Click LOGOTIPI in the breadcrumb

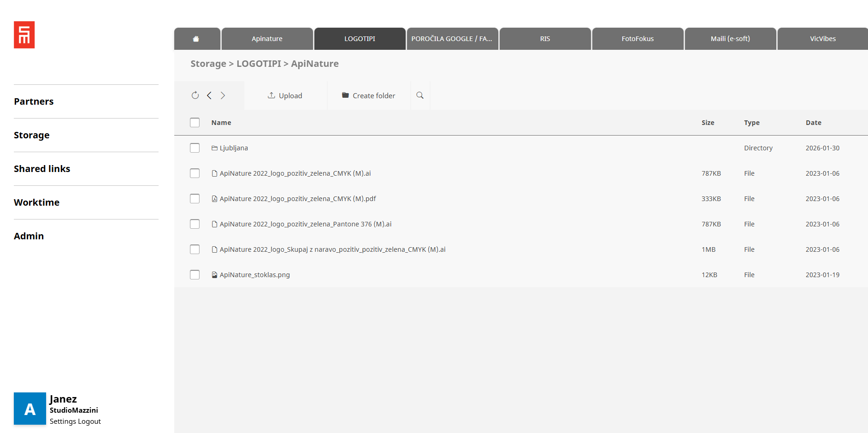click(x=259, y=64)
